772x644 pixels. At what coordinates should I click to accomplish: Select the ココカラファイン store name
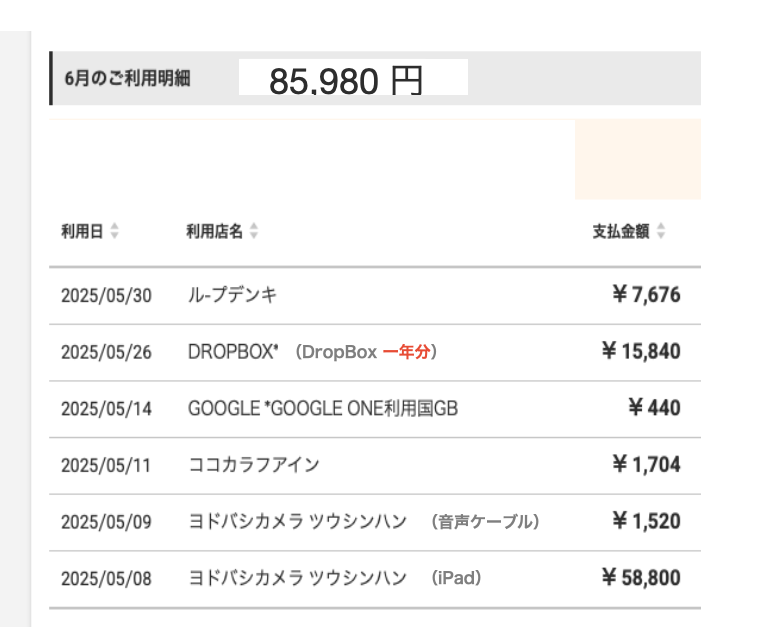[254, 465]
